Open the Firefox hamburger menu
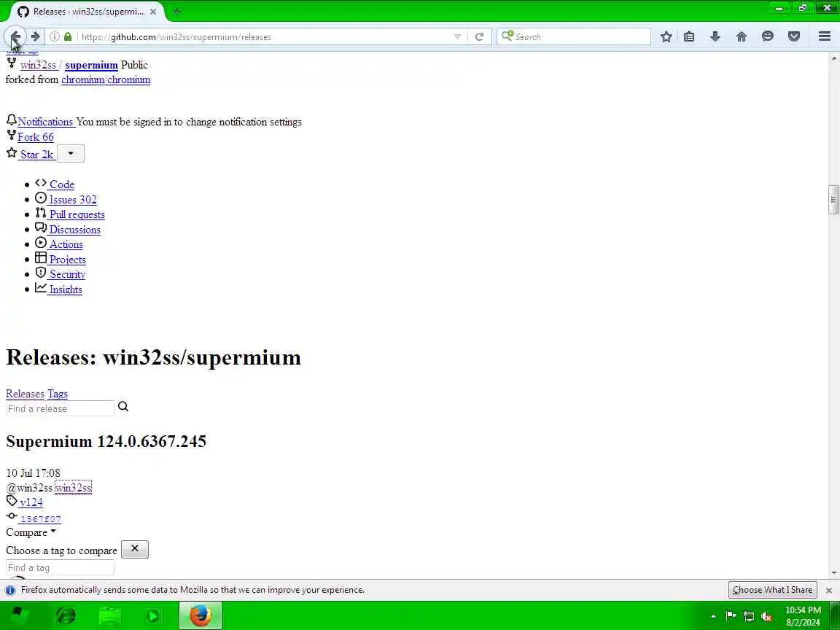This screenshot has height=630, width=840. (825, 36)
